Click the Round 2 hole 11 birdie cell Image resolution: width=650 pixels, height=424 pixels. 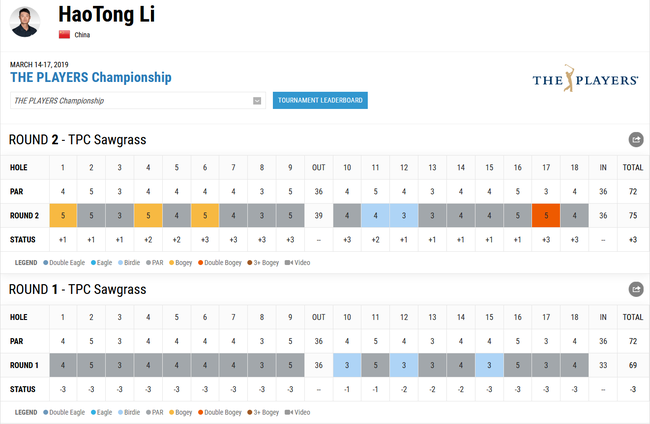[x=375, y=216]
